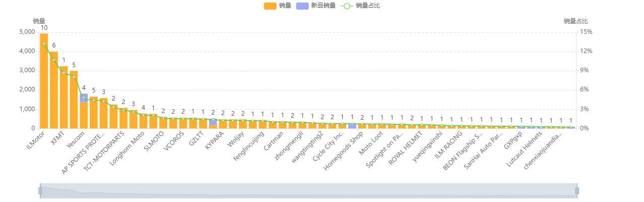Click the GZLTT axis label

coord(197,140)
